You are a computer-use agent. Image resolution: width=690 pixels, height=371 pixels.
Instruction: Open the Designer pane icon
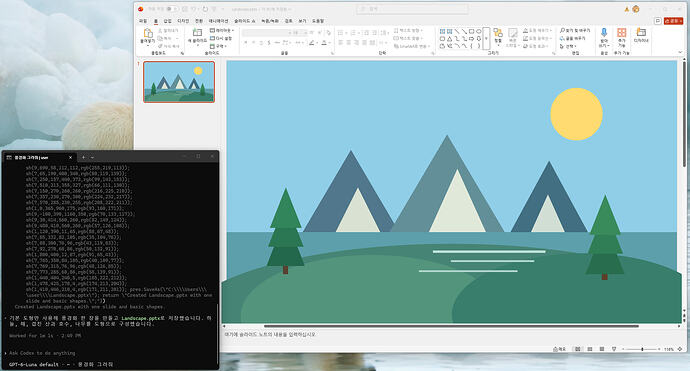point(641,32)
